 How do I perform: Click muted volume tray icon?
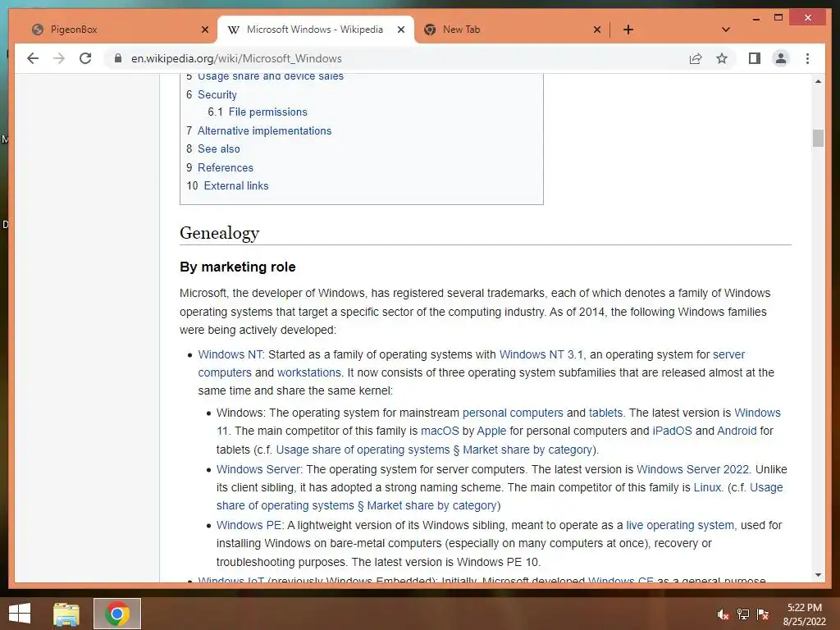pyautogui.click(x=724, y=614)
